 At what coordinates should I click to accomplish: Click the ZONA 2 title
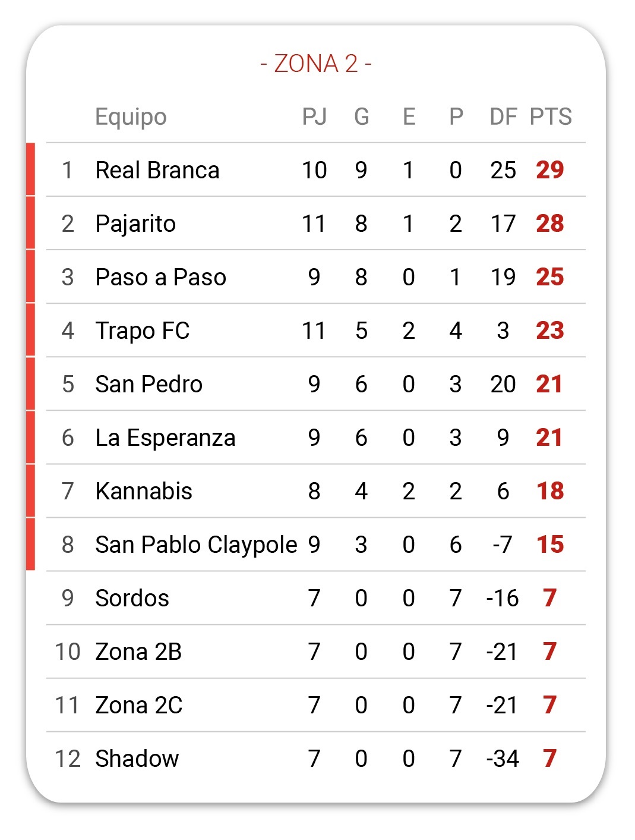coord(316,64)
